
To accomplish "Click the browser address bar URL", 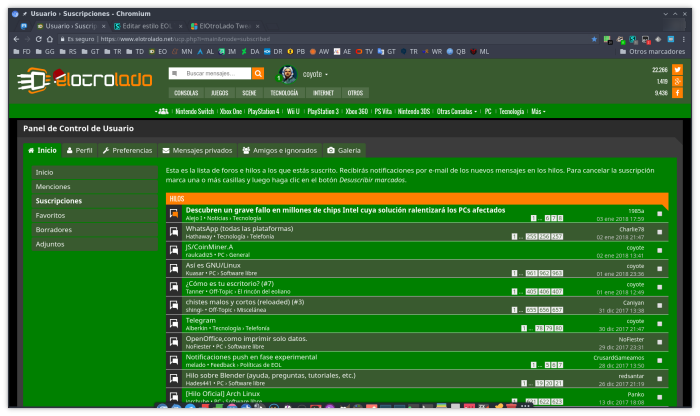I will (x=185, y=39).
